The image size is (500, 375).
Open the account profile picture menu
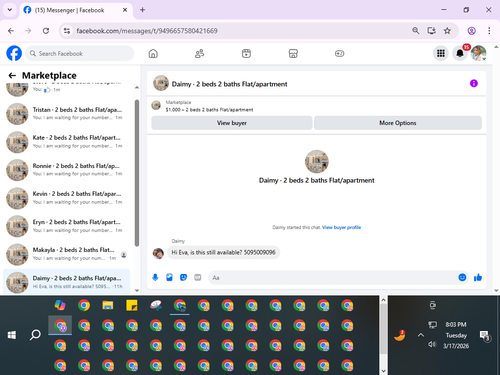tap(478, 53)
